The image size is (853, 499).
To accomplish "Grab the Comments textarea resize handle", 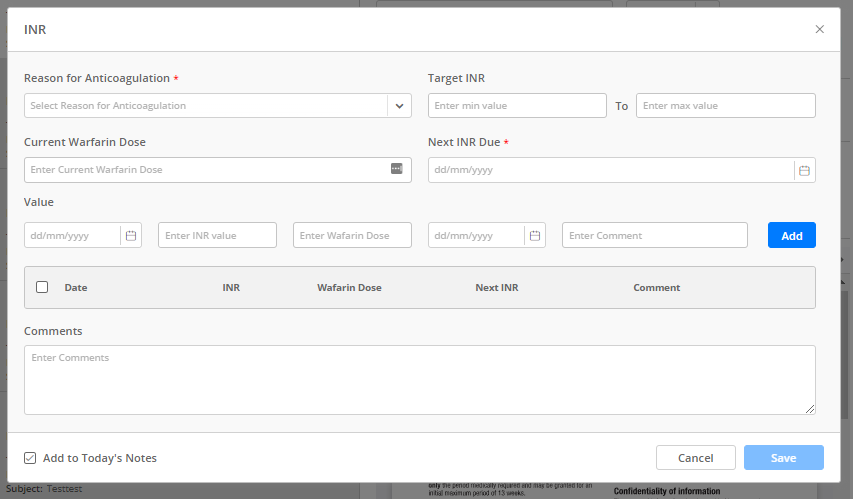I will [810, 409].
